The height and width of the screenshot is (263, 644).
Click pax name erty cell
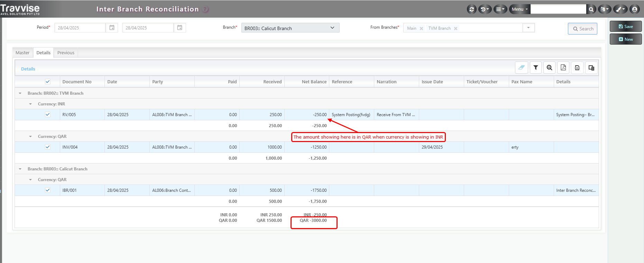click(x=531, y=147)
